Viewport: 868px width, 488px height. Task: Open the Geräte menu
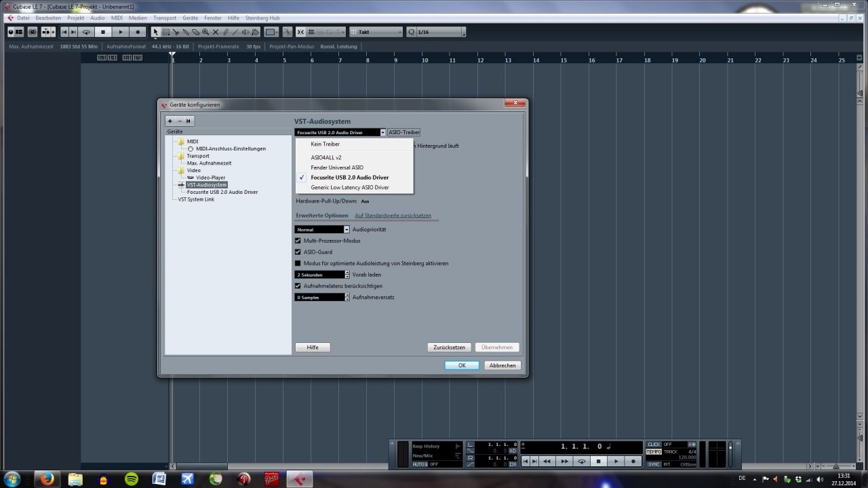(190, 18)
